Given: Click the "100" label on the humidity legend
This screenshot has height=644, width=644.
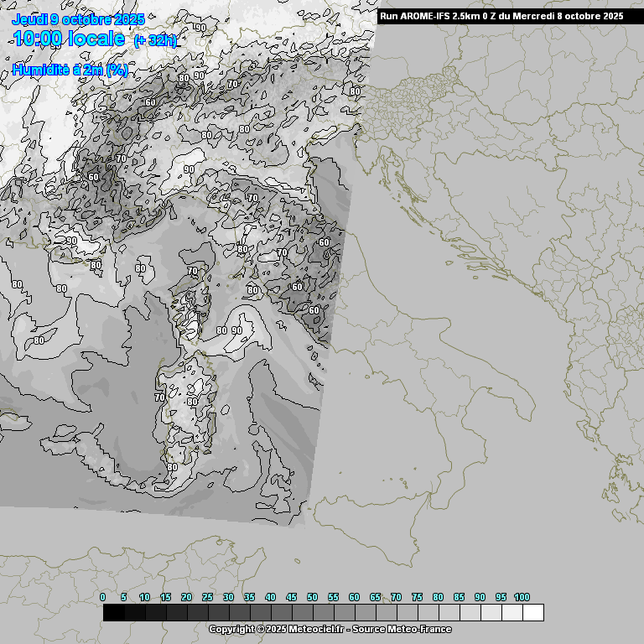Looking at the screenshot, I should click(x=522, y=597).
